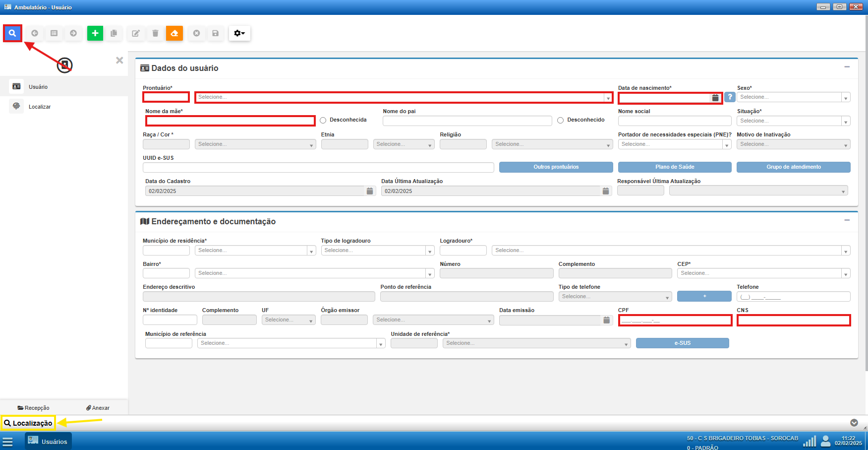
Task: Open the Anexar tab
Action: pyautogui.click(x=98, y=408)
